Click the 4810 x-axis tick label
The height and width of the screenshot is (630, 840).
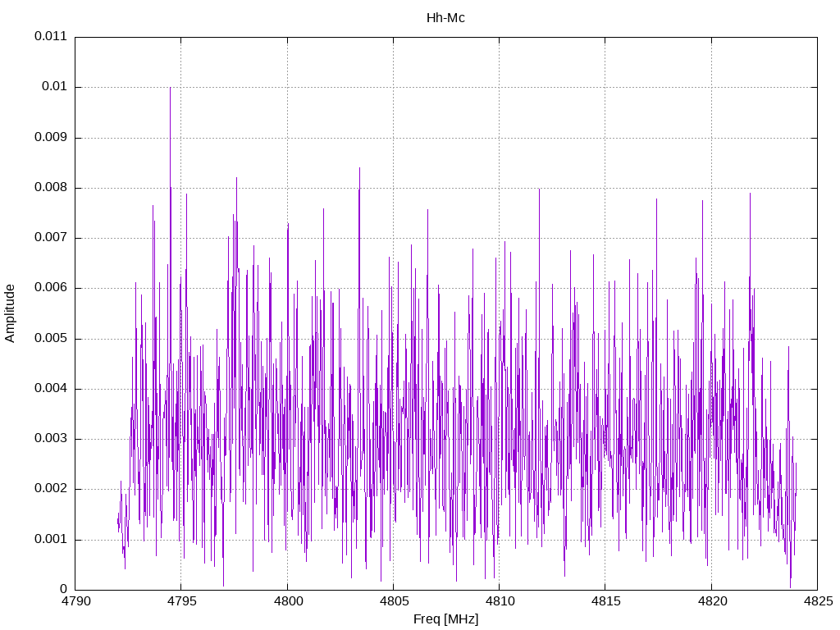point(500,601)
